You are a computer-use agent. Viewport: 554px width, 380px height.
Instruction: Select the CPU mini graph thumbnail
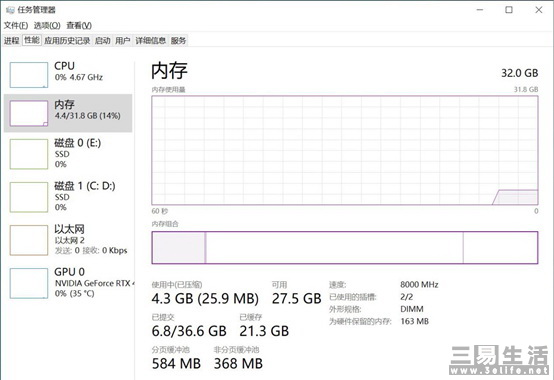click(29, 75)
